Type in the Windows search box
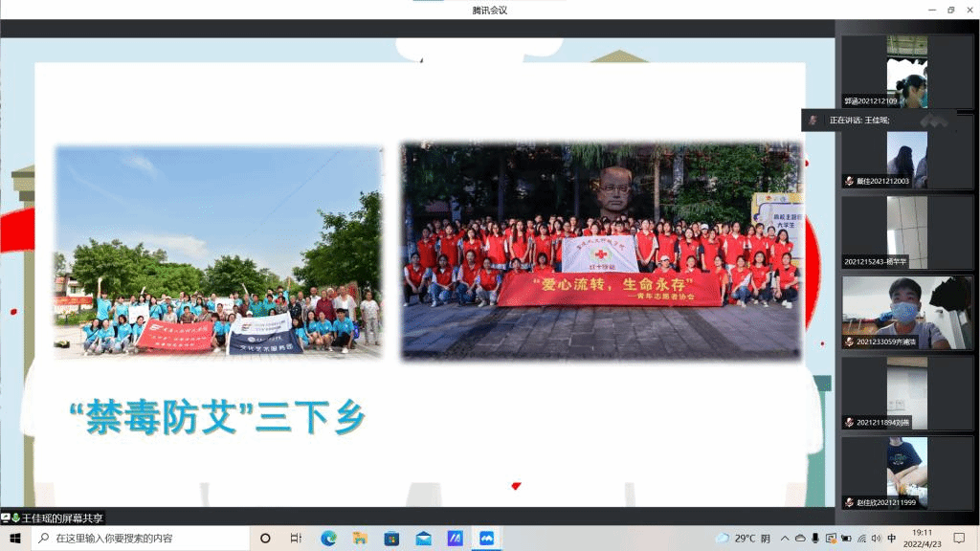This screenshot has height=551, width=980. pos(144,539)
